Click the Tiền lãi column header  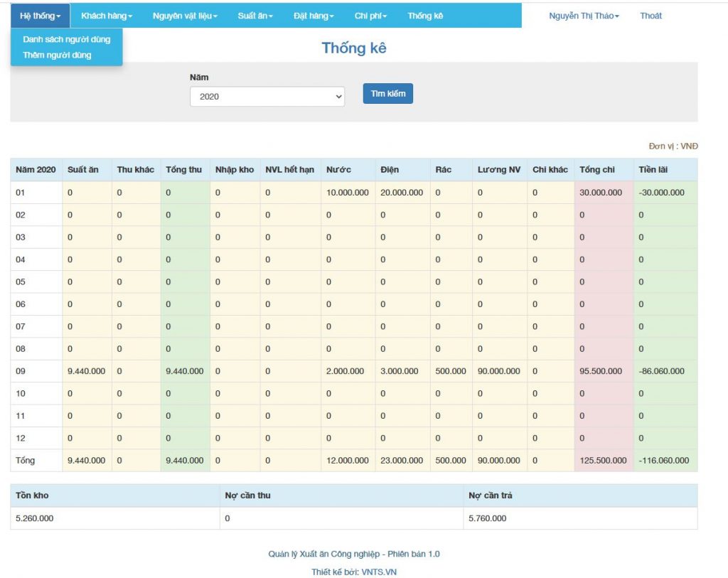click(x=653, y=170)
